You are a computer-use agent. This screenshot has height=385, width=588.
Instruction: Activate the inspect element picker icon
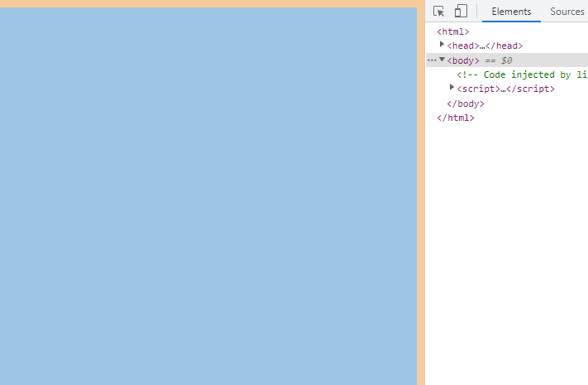[438, 12]
